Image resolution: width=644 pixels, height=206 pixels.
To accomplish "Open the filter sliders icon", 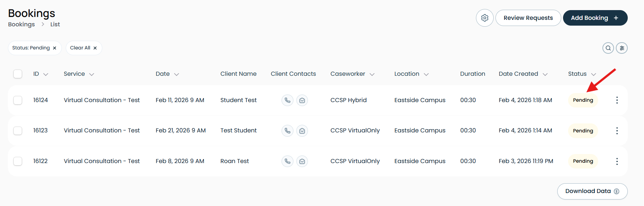I will pos(622,48).
